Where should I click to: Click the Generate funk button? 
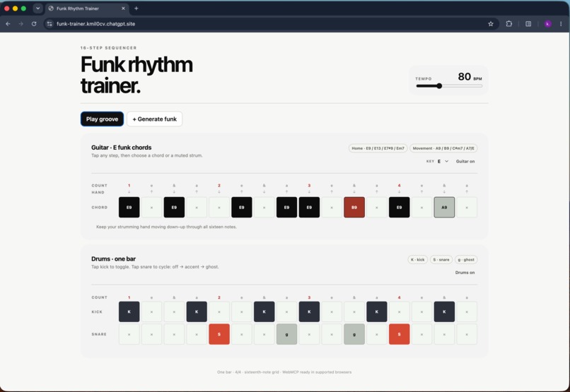tap(154, 119)
